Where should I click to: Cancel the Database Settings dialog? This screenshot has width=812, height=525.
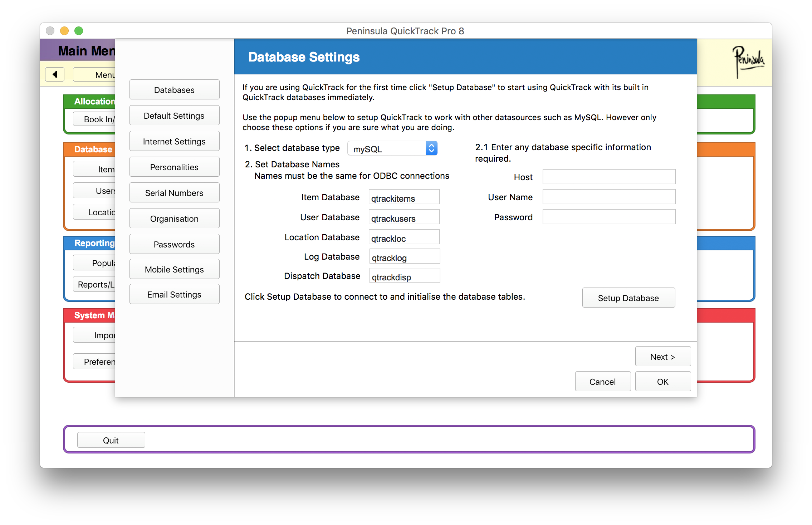(602, 382)
